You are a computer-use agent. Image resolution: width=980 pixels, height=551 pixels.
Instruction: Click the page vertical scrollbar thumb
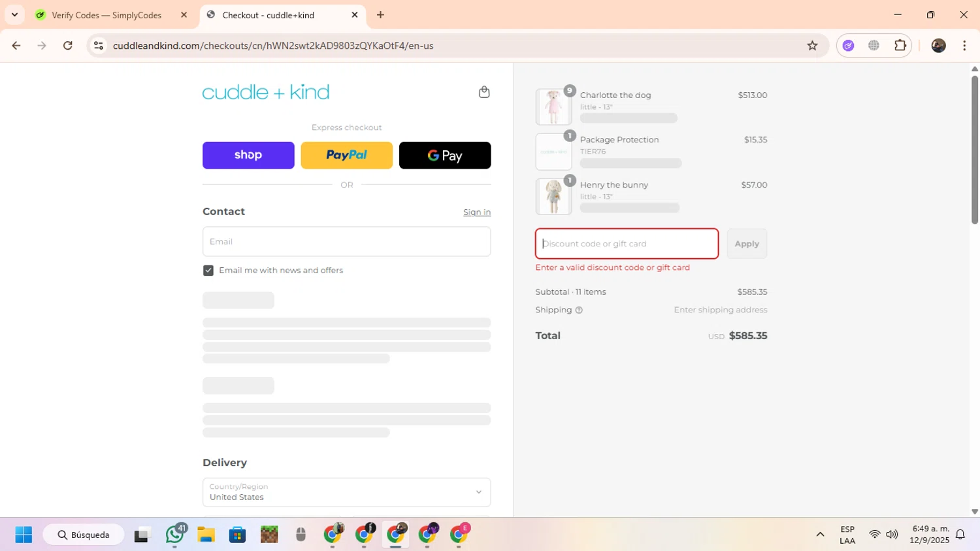pos(975,150)
